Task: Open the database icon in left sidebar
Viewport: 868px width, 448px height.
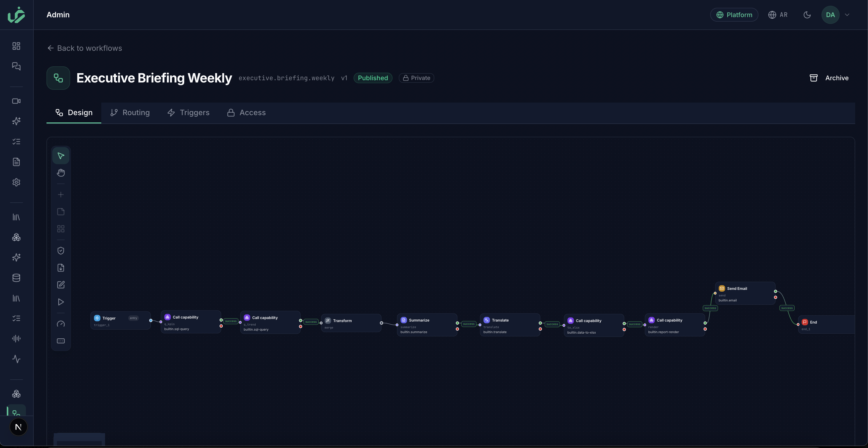Action: pos(16,278)
